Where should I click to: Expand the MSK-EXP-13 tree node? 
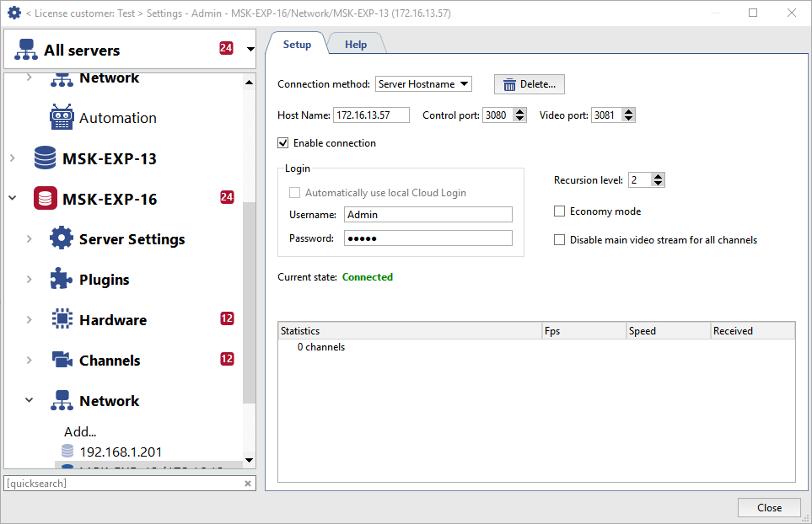(12, 158)
